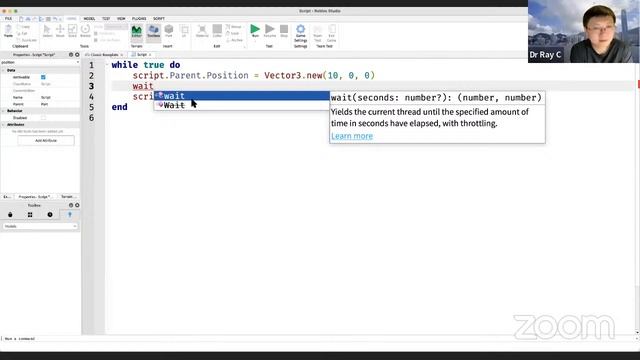This screenshot has width=640, height=360.
Task: Start the game with the green Run button
Action: click(255, 31)
